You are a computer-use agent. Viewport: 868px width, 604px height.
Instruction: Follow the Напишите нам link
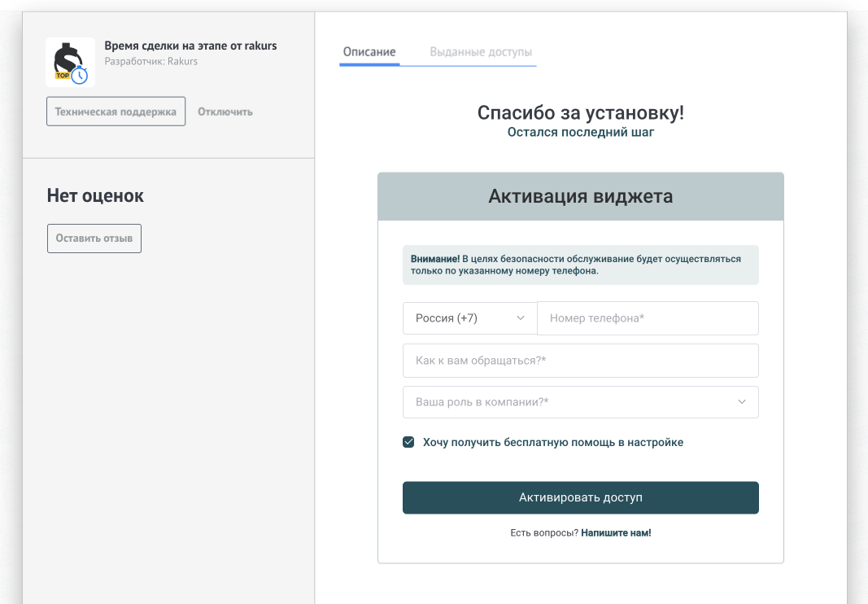pos(616,533)
